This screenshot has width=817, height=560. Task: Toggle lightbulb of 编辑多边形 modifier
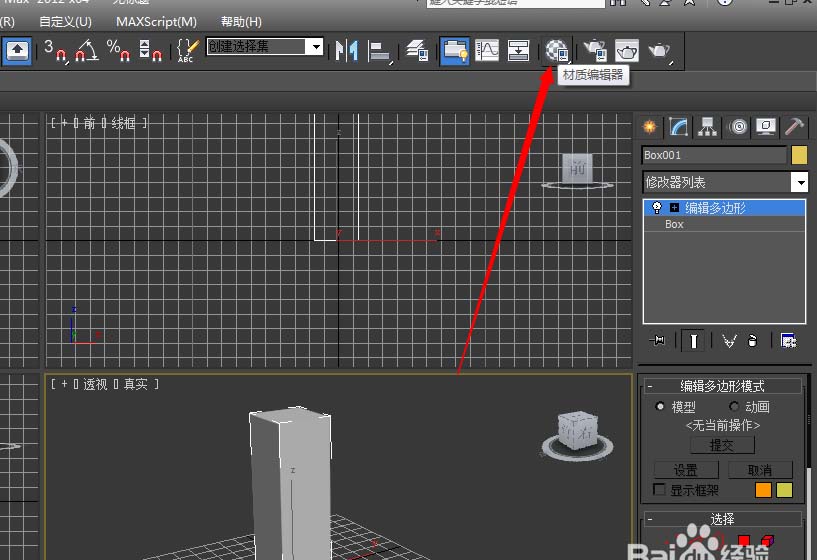657,208
